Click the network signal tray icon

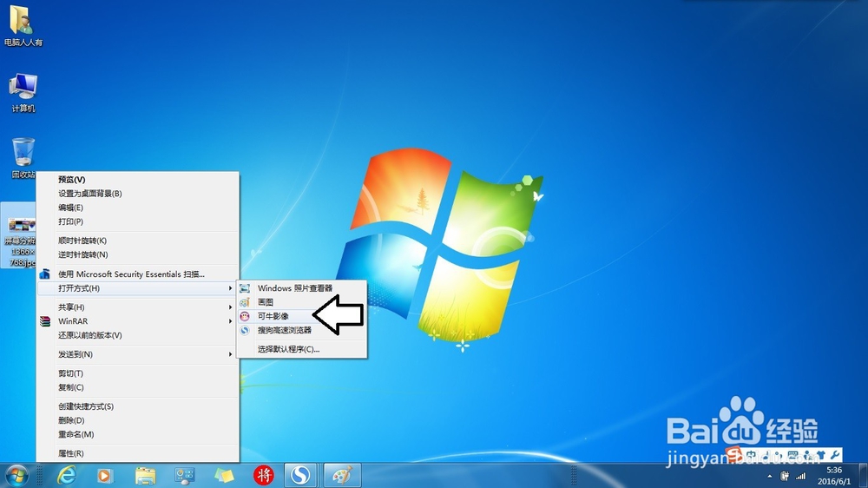(801, 476)
